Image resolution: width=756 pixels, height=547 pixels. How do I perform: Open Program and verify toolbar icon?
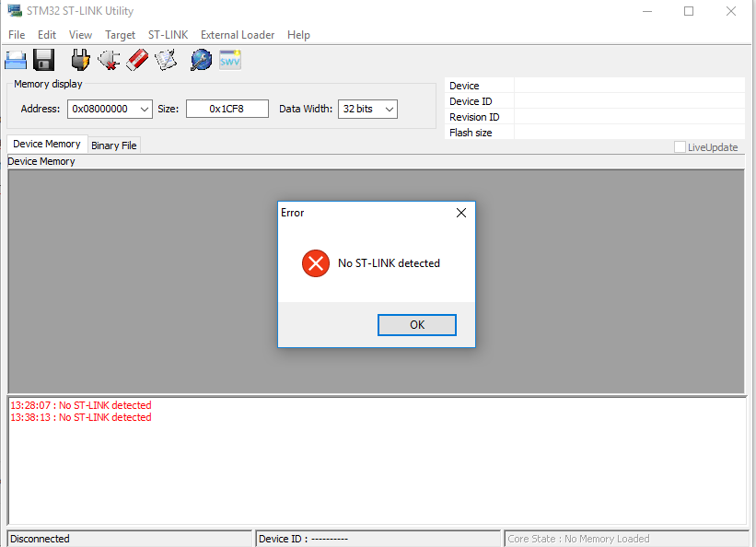point(166,60)
